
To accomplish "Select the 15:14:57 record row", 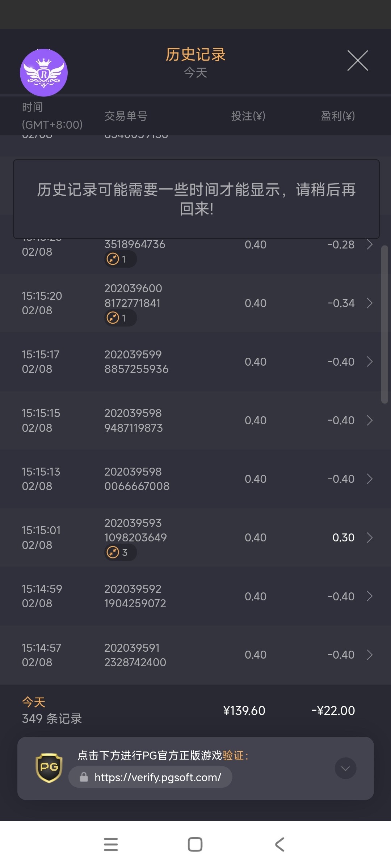I will pyautogui.click(x=195, y=655).
